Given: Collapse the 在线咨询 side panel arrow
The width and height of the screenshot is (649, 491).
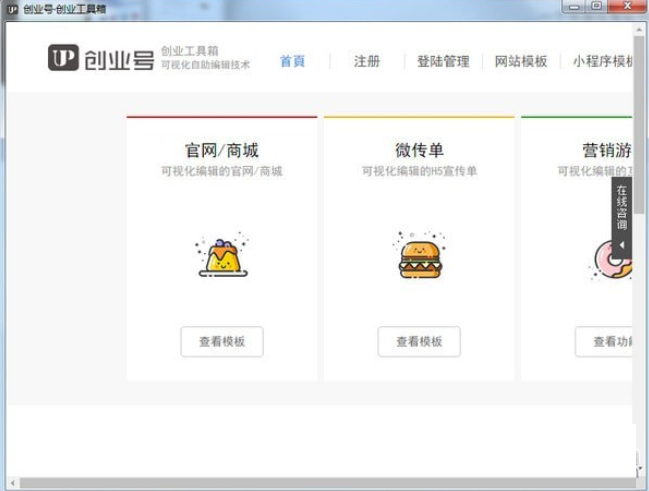Looking at the screenshot, I should pyautogui.click(x=622, y=245).
